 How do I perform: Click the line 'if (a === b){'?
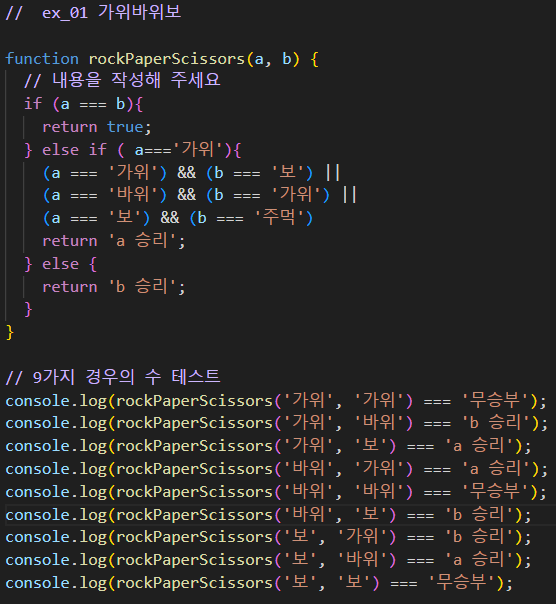point(84,104)
